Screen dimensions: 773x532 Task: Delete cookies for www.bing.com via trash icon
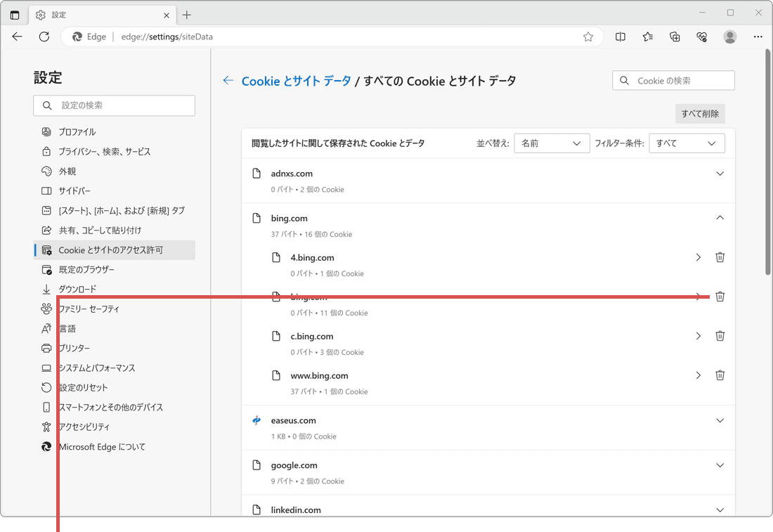pos(720,375)
